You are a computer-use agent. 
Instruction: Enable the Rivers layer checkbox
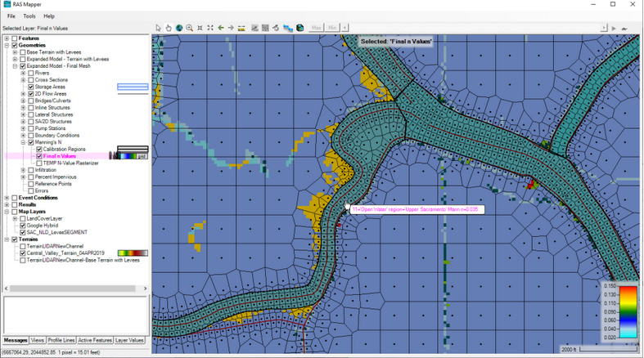point(31,73)
